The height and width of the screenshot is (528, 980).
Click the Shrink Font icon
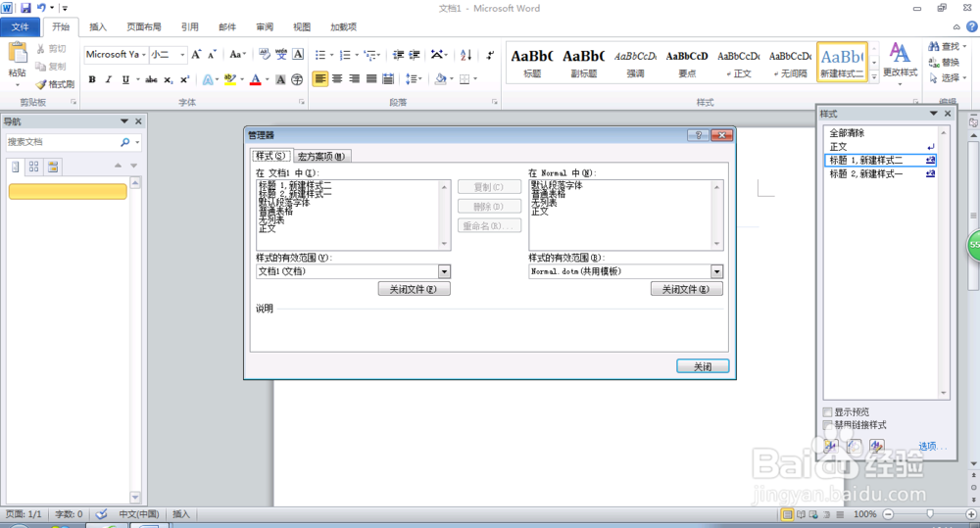click(x=212, y=54)
